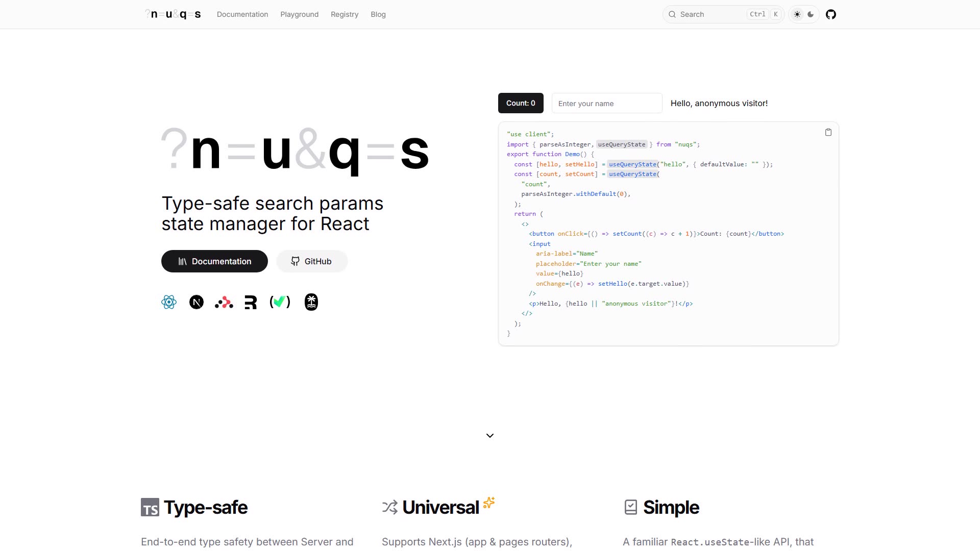Viewport: 980px width, 551px height.
Task: Click the nuqs logo in the header
Action: coord(173,14)
